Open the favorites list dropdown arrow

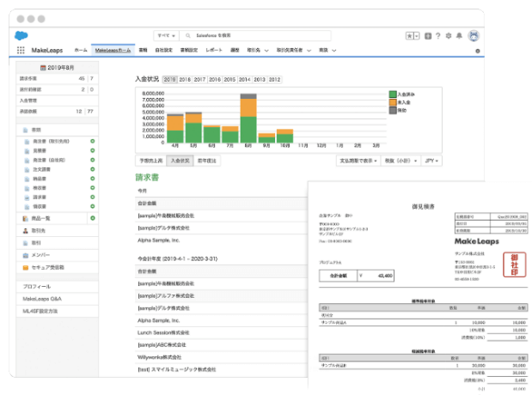point(417,36)
